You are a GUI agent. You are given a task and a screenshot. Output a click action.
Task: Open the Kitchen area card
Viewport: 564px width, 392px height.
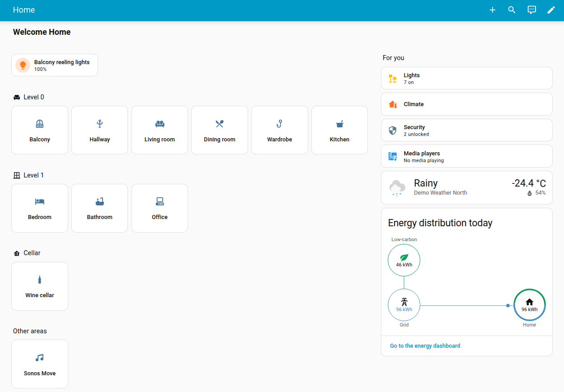click(339, 130)
